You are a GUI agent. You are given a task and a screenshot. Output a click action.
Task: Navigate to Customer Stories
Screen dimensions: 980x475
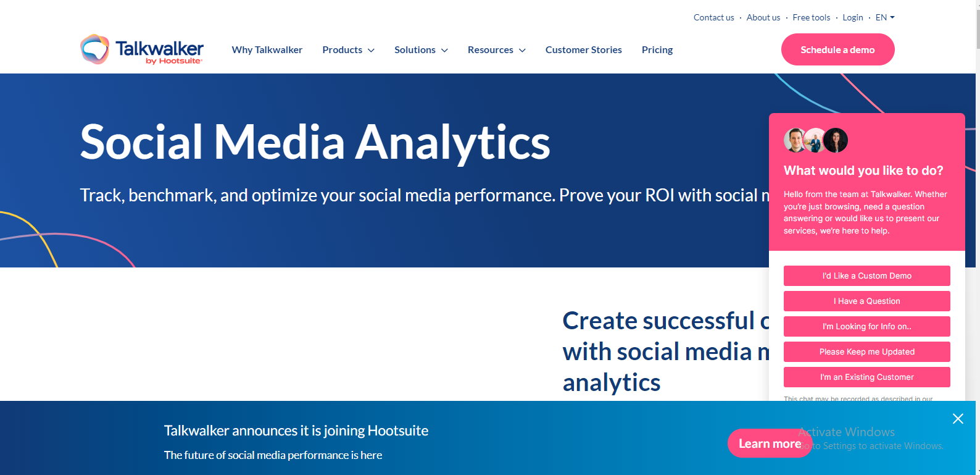click(x=583, y=49)
